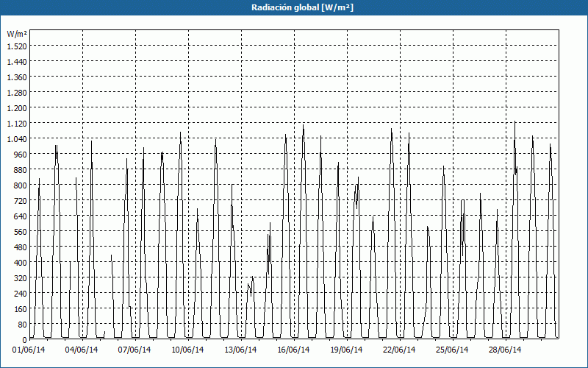Click the 1.040 y-axis value
Image resolution: width=588 pixels, height=368 pixels.
coord(17,139)
